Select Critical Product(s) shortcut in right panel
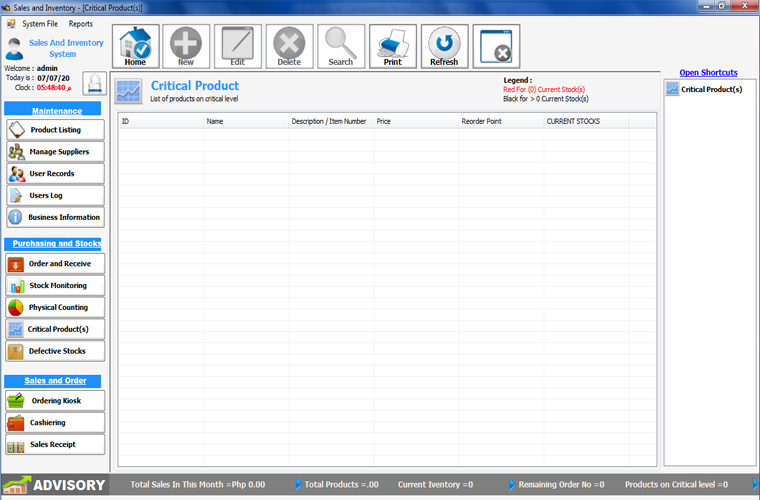 704,89
